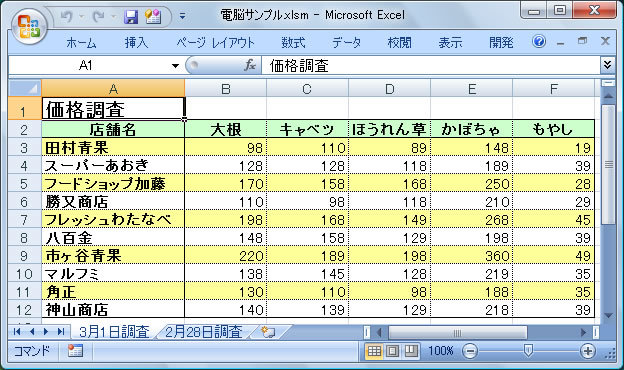Select column A header
This screenshot has width=624, height=370.
(x=113, y=88)
